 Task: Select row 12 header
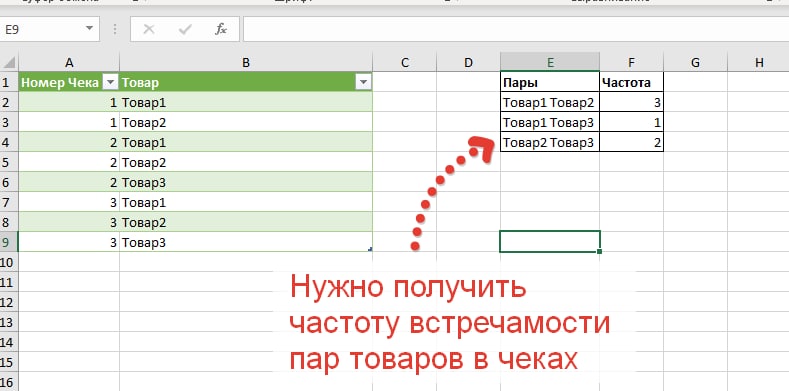coord(9,302)
